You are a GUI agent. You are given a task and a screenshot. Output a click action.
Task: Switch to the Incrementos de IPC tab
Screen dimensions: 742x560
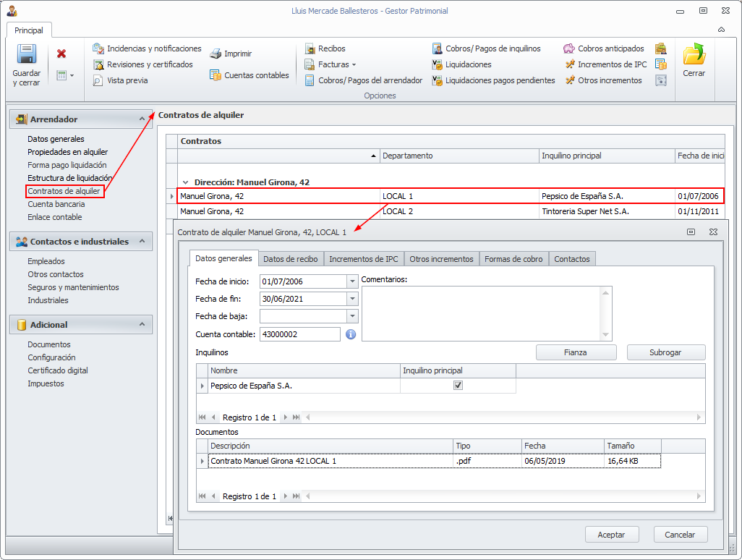(x=363, y=259)
